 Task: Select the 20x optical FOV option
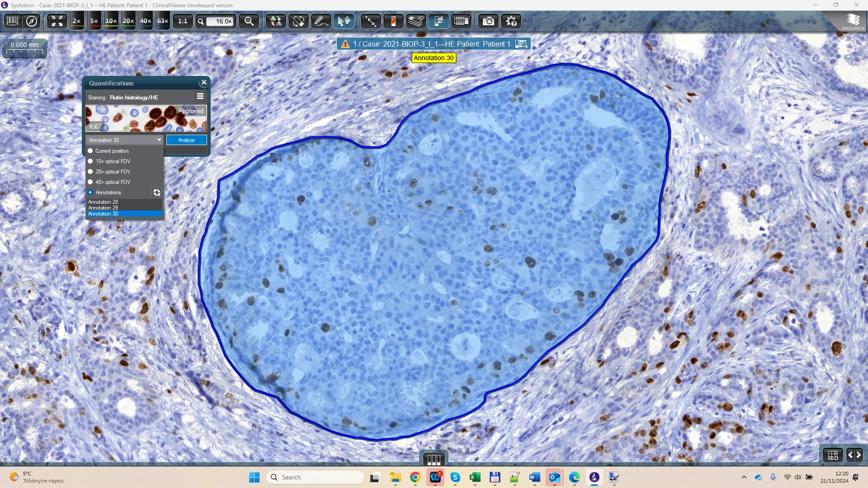[109, 172]
